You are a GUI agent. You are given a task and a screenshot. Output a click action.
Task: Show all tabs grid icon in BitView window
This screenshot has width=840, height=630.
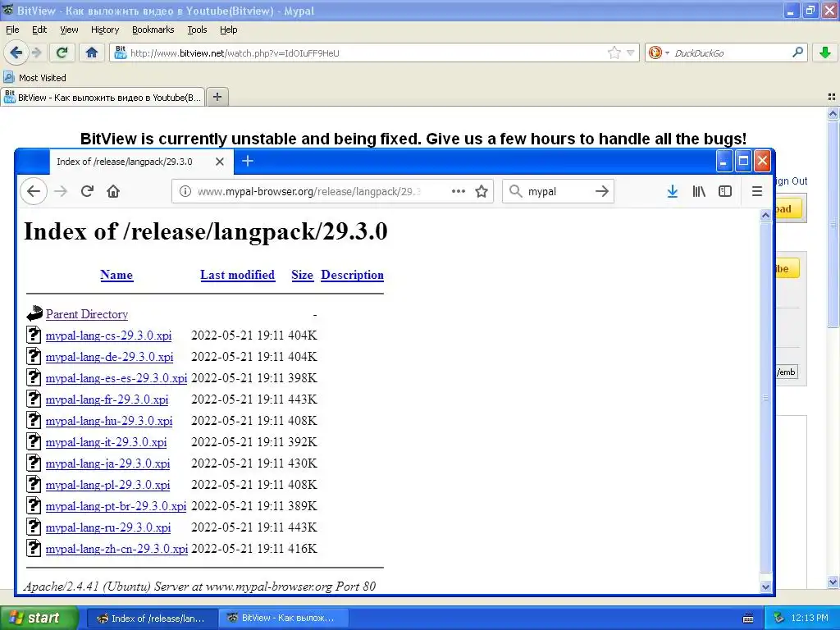832,97
